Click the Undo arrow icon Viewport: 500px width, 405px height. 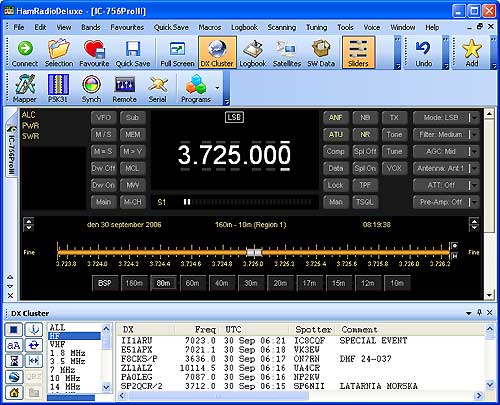pyautogui.click(x=424, y=53)
